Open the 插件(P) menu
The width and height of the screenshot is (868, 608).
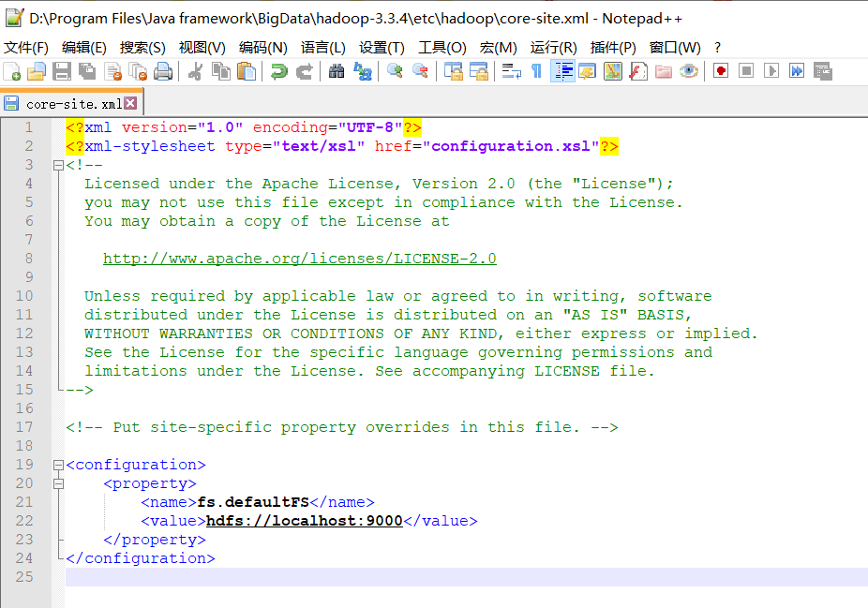point(613,48)
